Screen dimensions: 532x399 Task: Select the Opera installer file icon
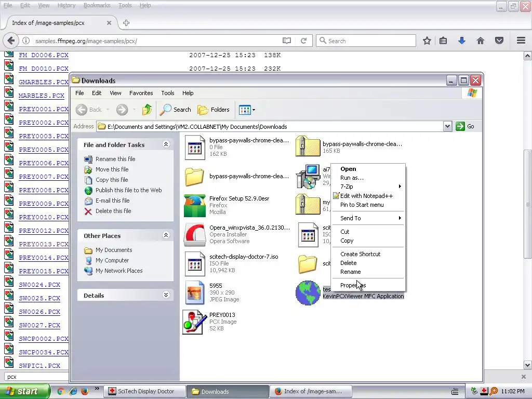click(x=194, y=234)
